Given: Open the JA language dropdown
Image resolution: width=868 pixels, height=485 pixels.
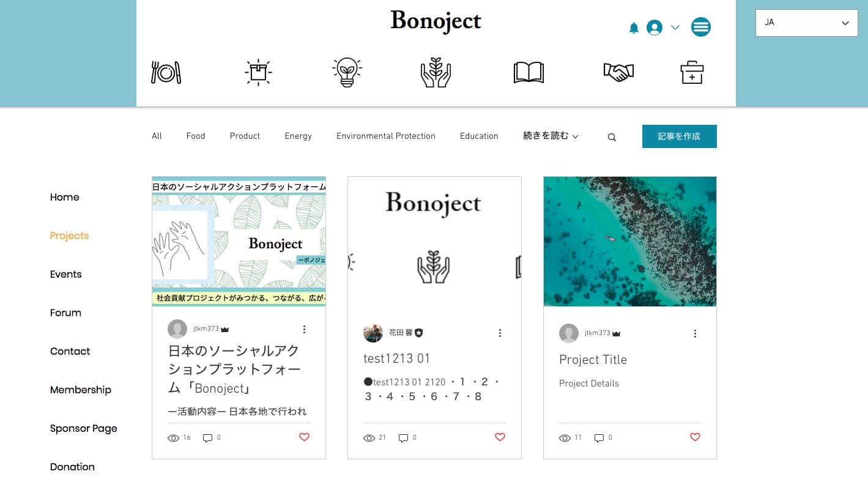Looking at the screenshot, I should point(807,23).
